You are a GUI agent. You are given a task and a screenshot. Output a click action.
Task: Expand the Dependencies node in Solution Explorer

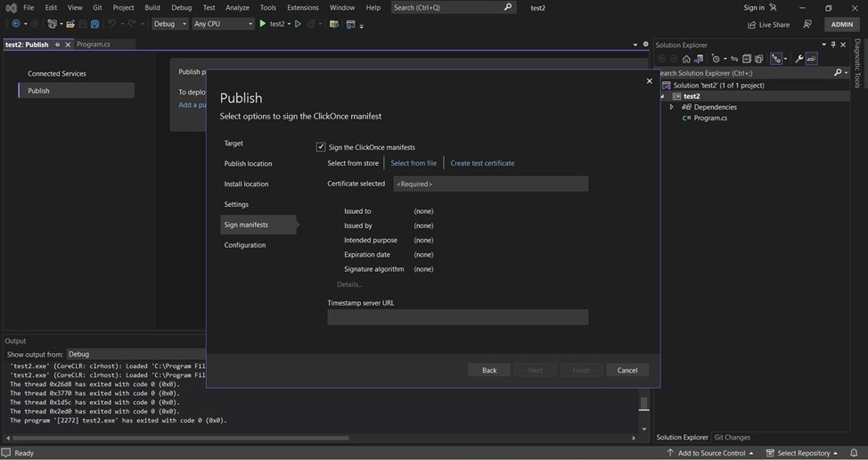672,107
